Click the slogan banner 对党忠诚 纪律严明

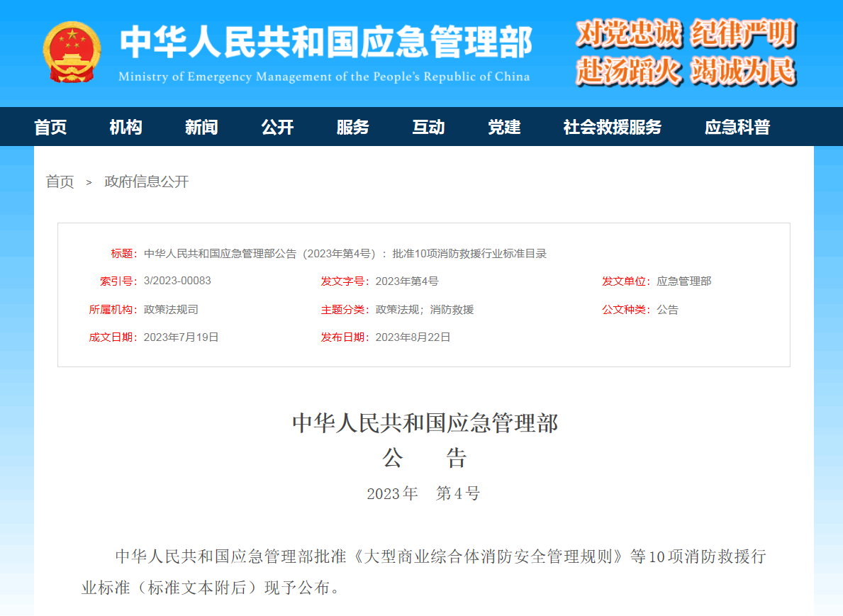coord(685,33)
